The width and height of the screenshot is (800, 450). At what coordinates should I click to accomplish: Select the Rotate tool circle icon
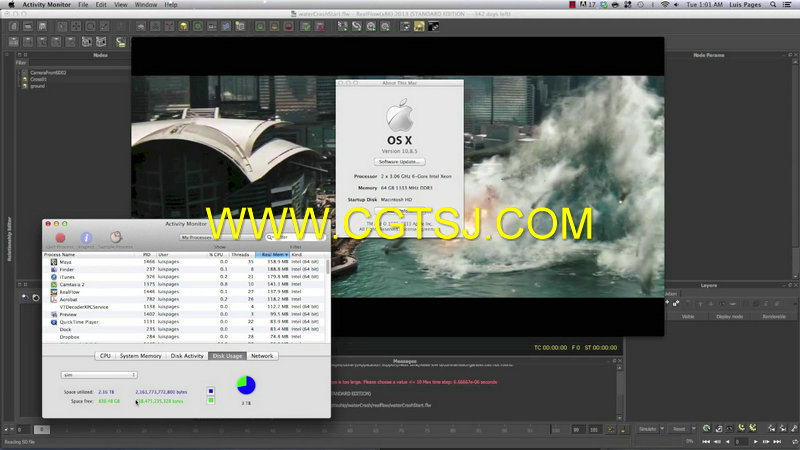(x=90, y=26)
